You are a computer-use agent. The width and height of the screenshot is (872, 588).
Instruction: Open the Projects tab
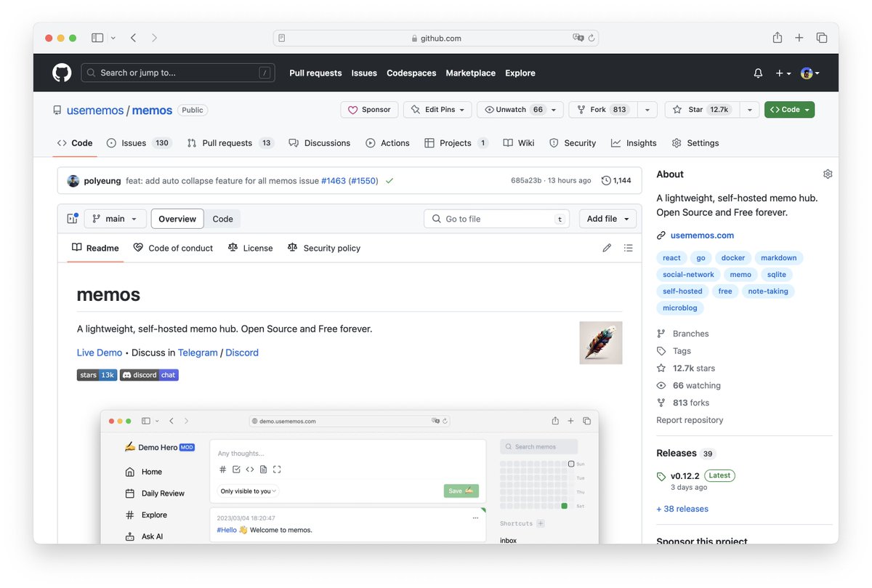tap(456, 143)
